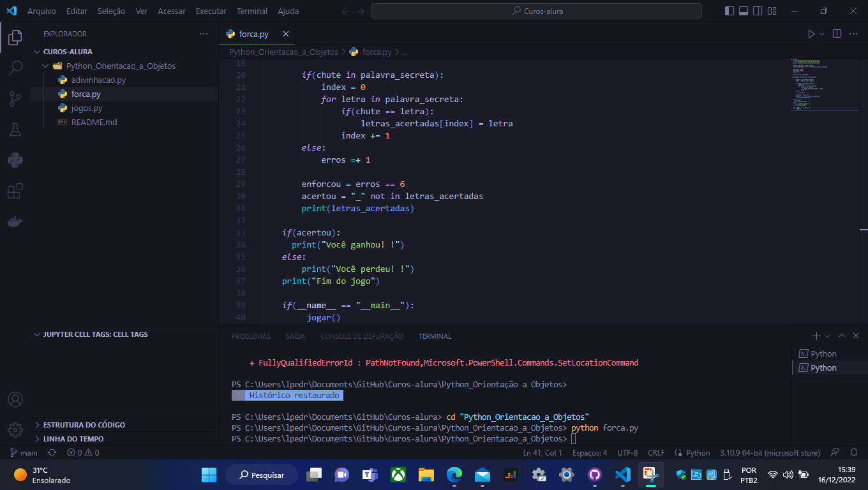This screenshot has width=868, height=490.
Task: Go to line via Ln 41, Col 1
Action: tap(542, 452)
